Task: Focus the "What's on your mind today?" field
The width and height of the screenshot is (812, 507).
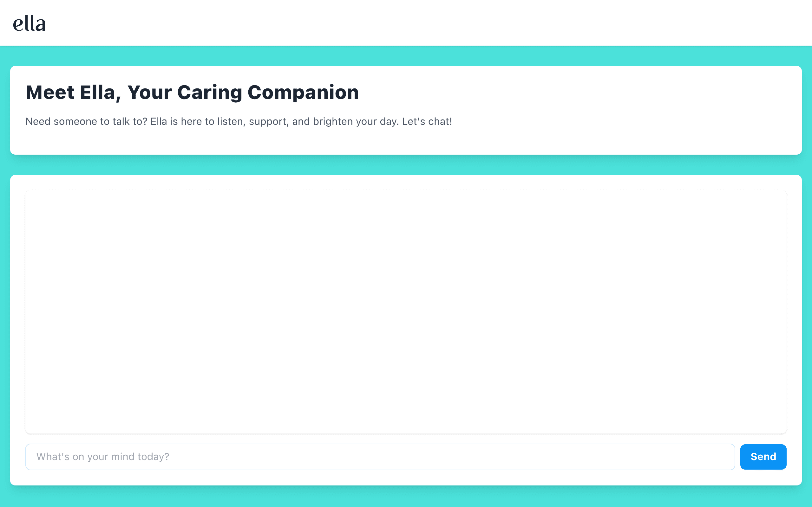Action: 380,457
